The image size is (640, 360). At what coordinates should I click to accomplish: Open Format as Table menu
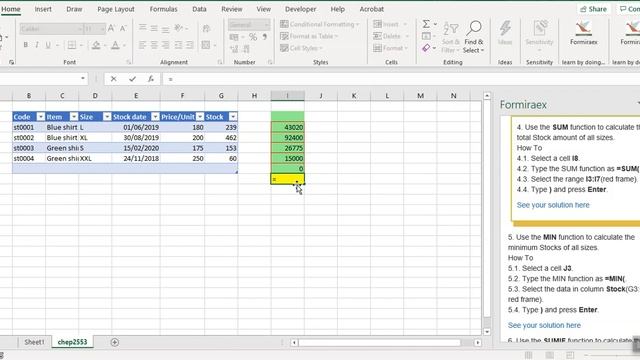tap(309, 36)
